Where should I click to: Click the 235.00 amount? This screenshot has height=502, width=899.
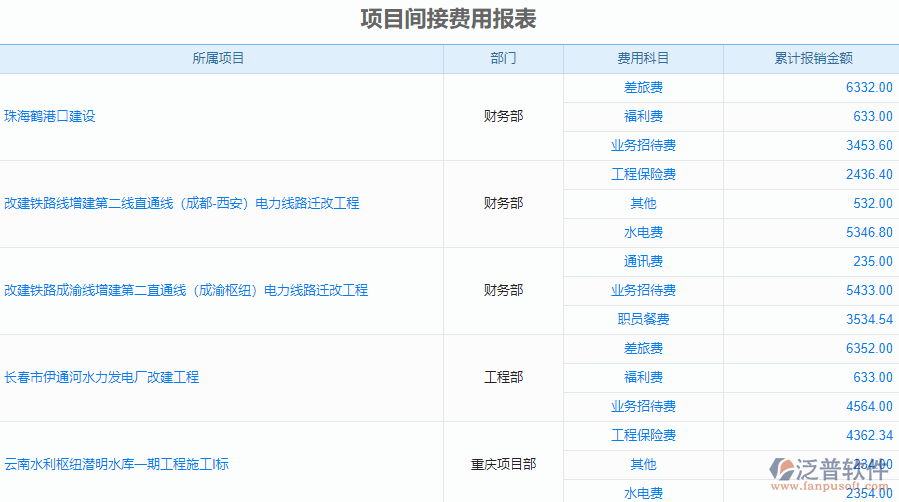pos(873,262)
